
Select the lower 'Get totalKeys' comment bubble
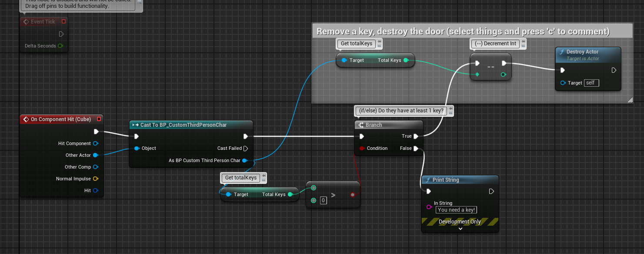(x=241, y=178)
